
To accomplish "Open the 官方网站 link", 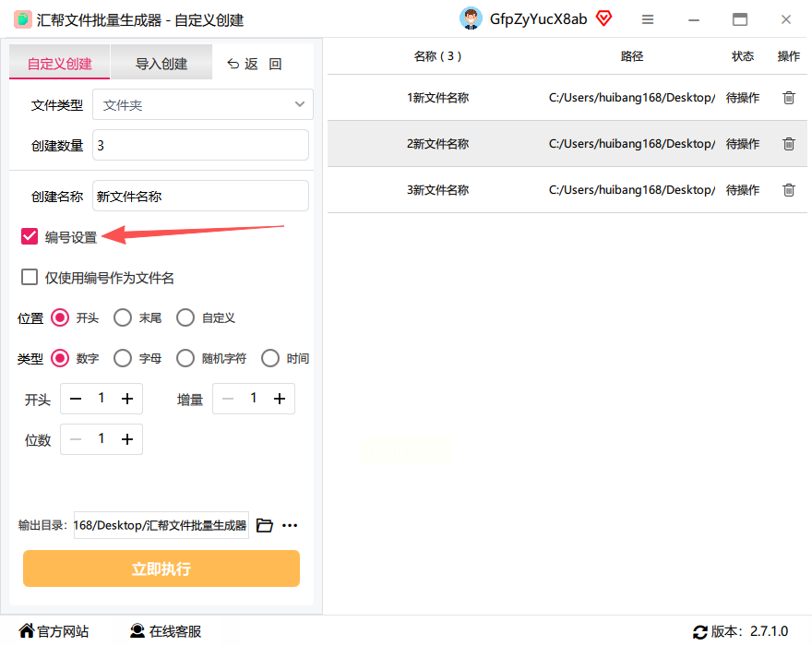I will [x=54, y=631].
